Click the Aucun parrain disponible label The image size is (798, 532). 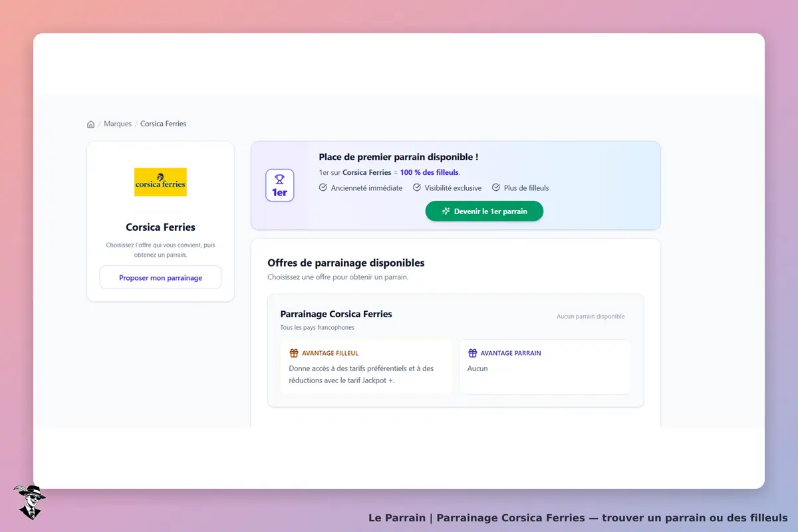pos(591,317)
